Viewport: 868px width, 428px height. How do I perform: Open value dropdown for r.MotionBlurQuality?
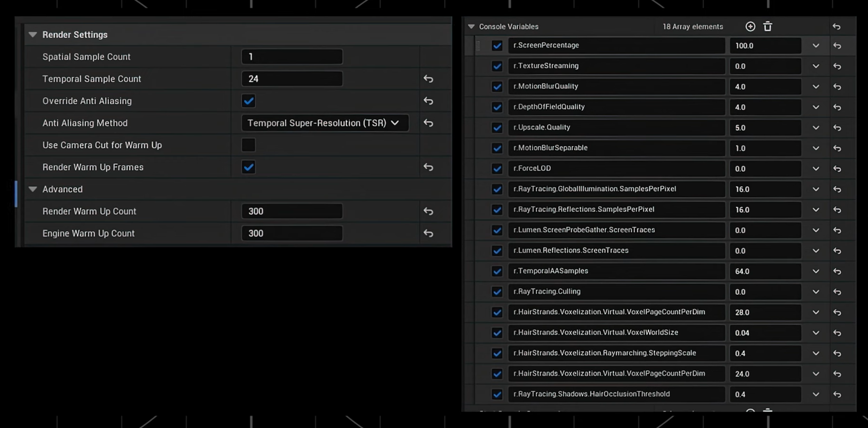coord(816,87)
